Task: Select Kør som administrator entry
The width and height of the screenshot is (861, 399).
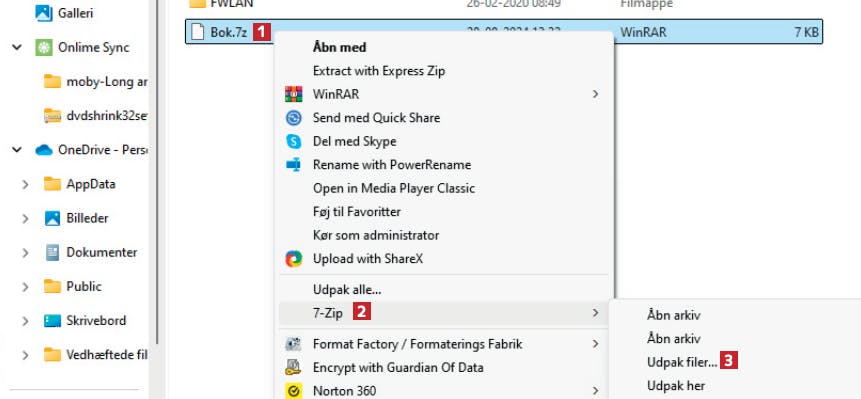Action: 376,235
